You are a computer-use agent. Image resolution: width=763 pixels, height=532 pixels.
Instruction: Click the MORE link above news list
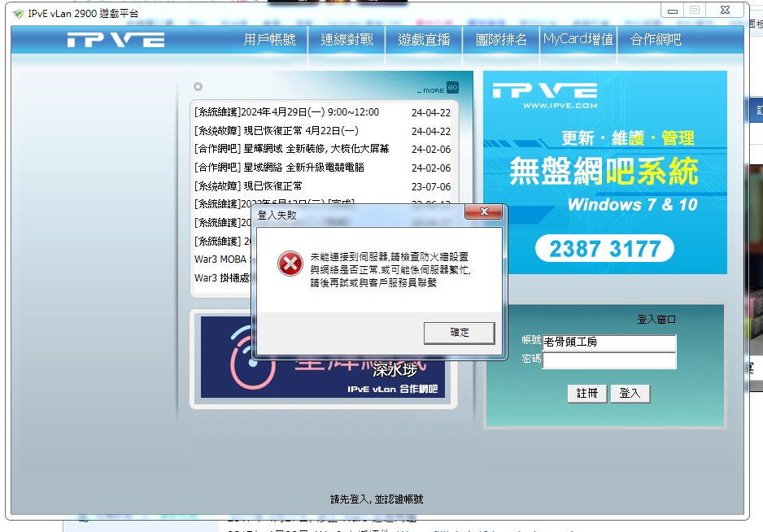pyautogui.click(x=430, y=90)
